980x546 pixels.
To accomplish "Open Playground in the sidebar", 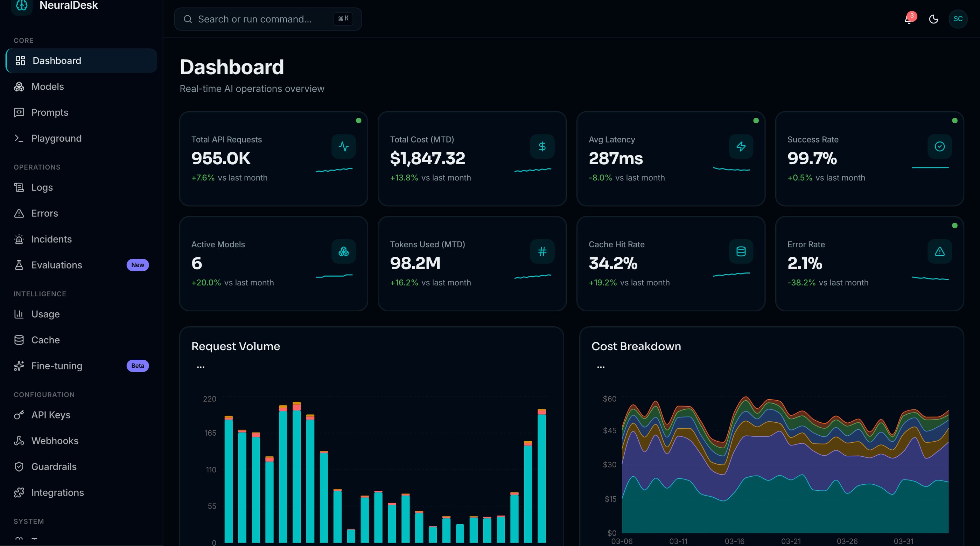I will click(82, 138).
